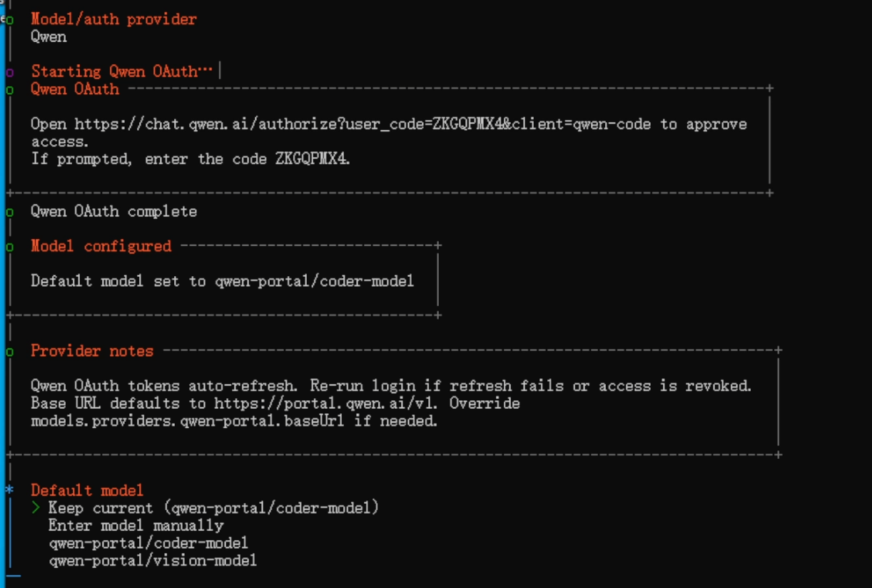872x588 pixels.
Task: Click the green marker beside Provider notes
Action: point(9,352)
